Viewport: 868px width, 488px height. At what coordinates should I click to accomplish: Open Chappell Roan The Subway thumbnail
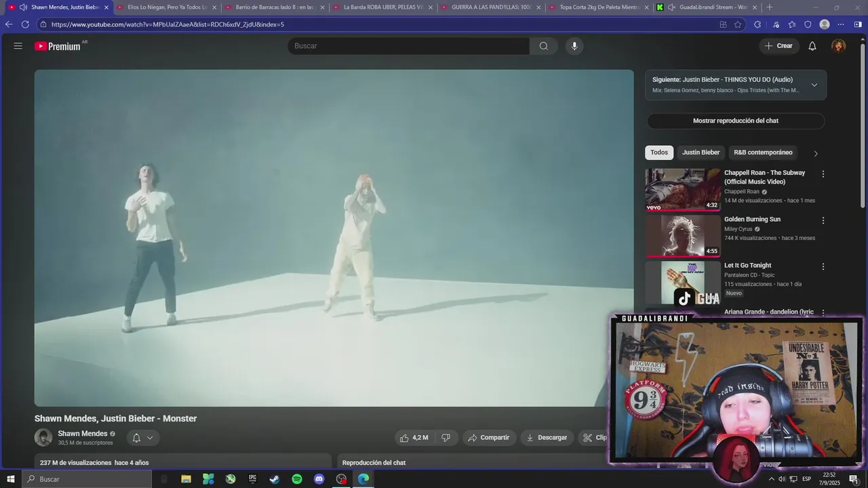point(683,190)
